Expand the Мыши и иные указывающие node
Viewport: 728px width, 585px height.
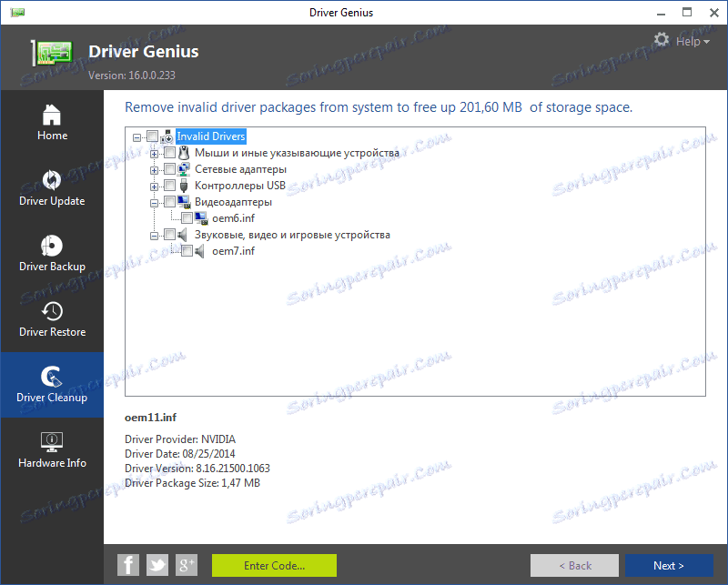154,154
